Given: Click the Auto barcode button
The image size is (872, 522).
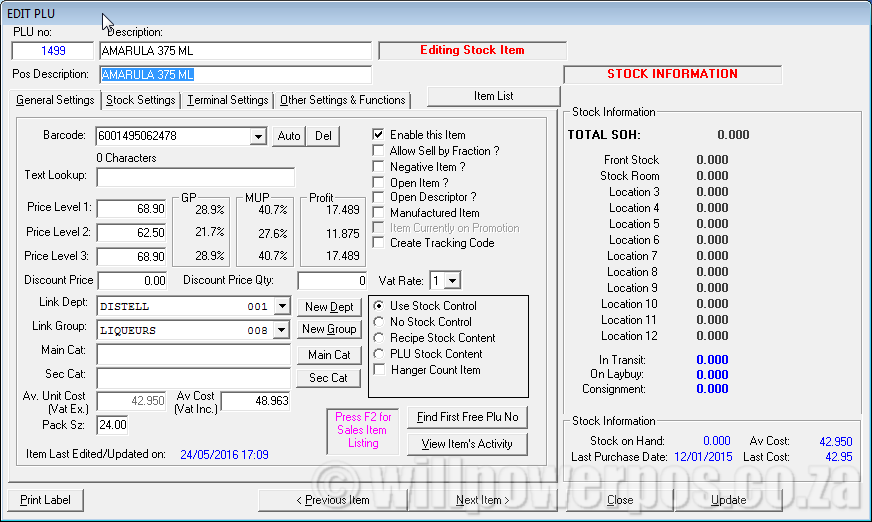Looking at the screenshot, I should tap(288, 136).
